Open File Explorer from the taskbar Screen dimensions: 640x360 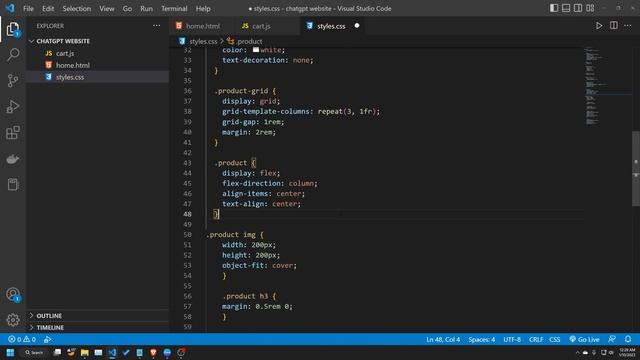tap(84, 352)
